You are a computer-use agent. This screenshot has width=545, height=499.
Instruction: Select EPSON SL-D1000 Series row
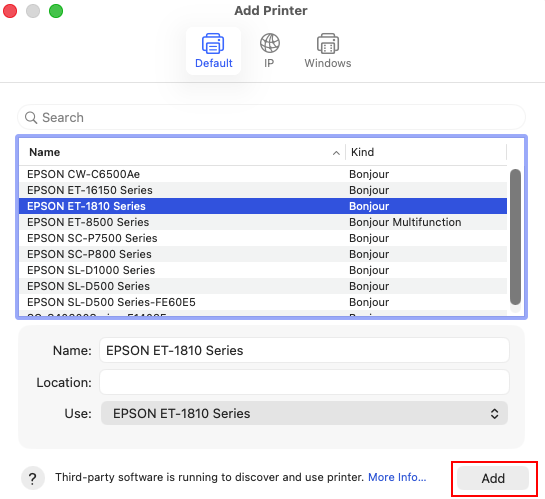pyautogui.click(x=263, y=270)
